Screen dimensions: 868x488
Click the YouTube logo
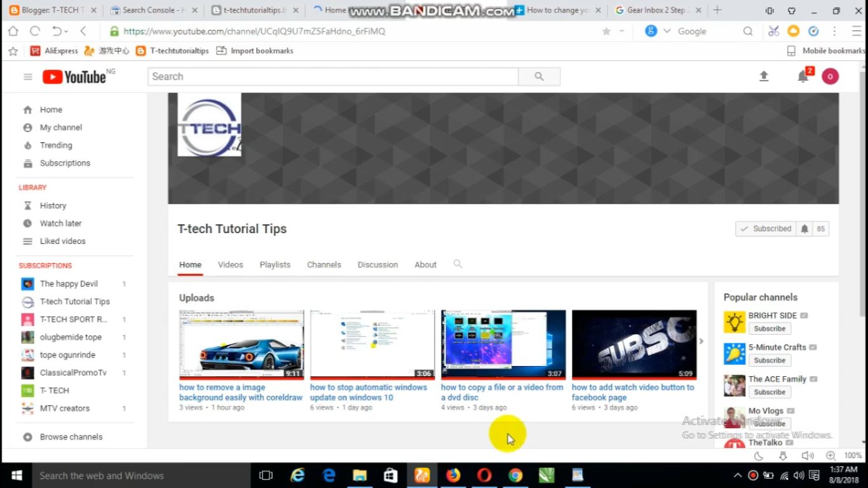coord(74,77)
